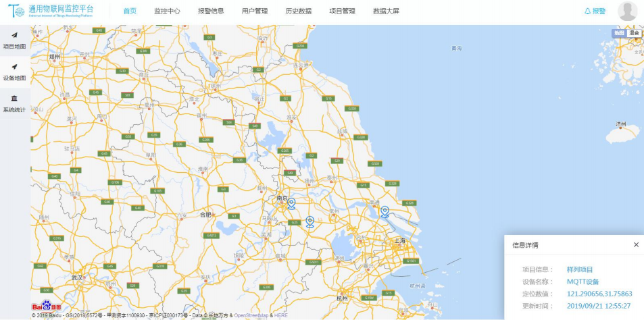Viewport: 644px width, 320px height.
Task: Close the 信息详情 info panel
Action: coord(636,244)
